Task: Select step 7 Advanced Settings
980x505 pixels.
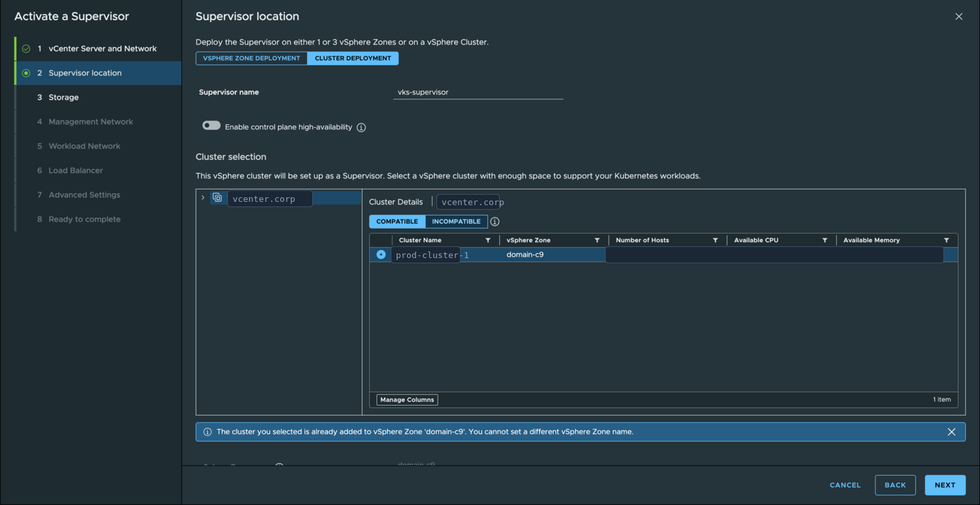Action: point(98,195)
